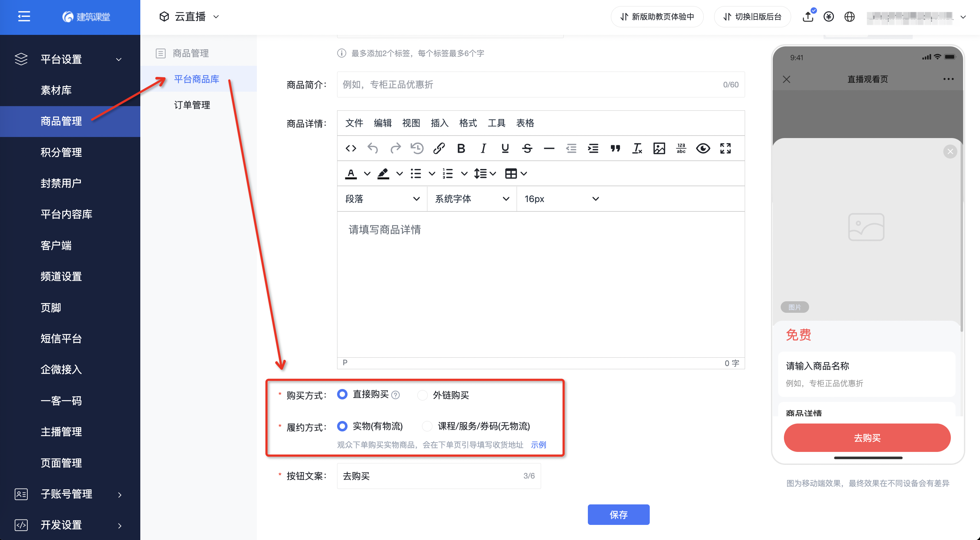Screen dimensions: 980x540
Task: Click the 按钮文案 input field
Action: point(439,476)
